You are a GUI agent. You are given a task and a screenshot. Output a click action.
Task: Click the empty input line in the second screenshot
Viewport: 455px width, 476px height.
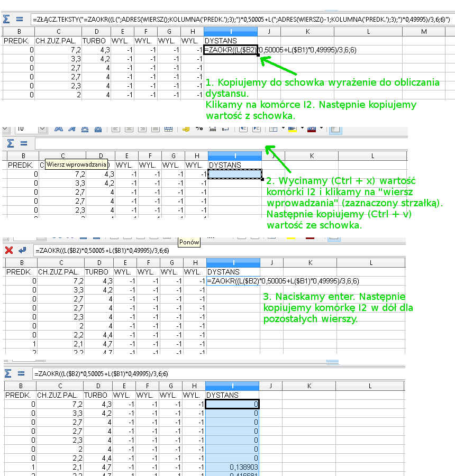coord(221,143)
